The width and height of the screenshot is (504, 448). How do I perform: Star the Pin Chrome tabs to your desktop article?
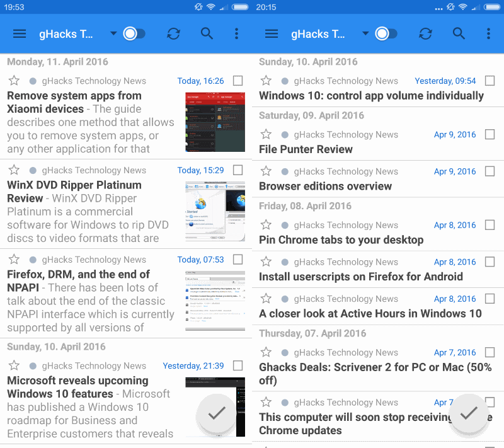click(x=266, y=225)
